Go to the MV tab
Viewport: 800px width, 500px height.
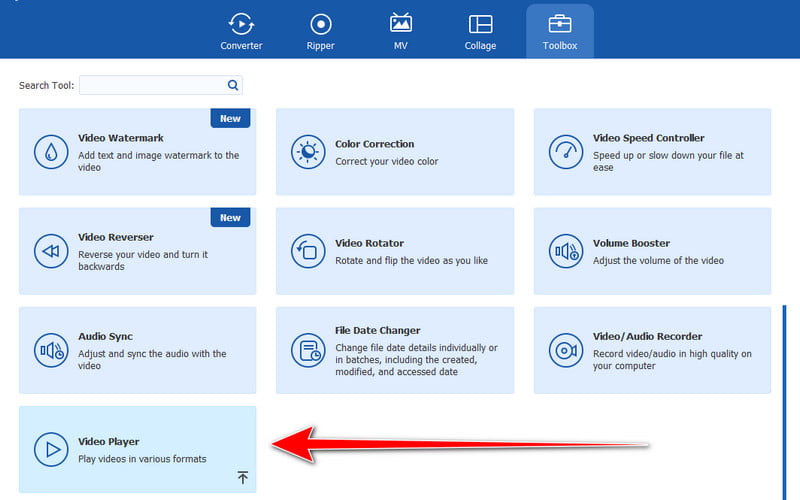(400, 32)
